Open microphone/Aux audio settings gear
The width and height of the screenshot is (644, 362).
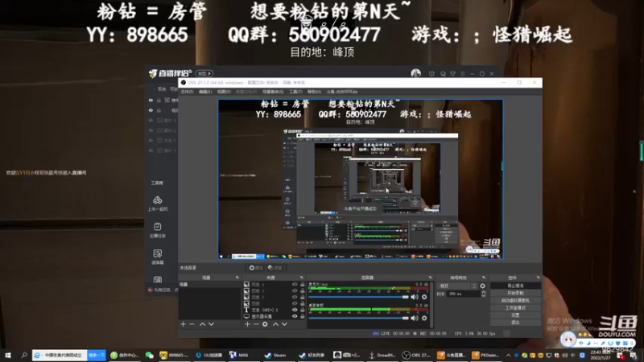[424, 297]
